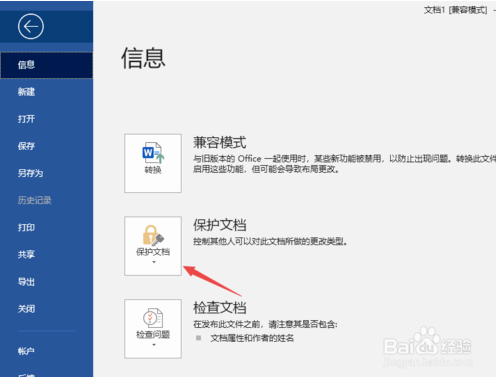
Task: Click the 在发布此文件之前 description line
Action: pyautogui.click(x=265, y=324)
